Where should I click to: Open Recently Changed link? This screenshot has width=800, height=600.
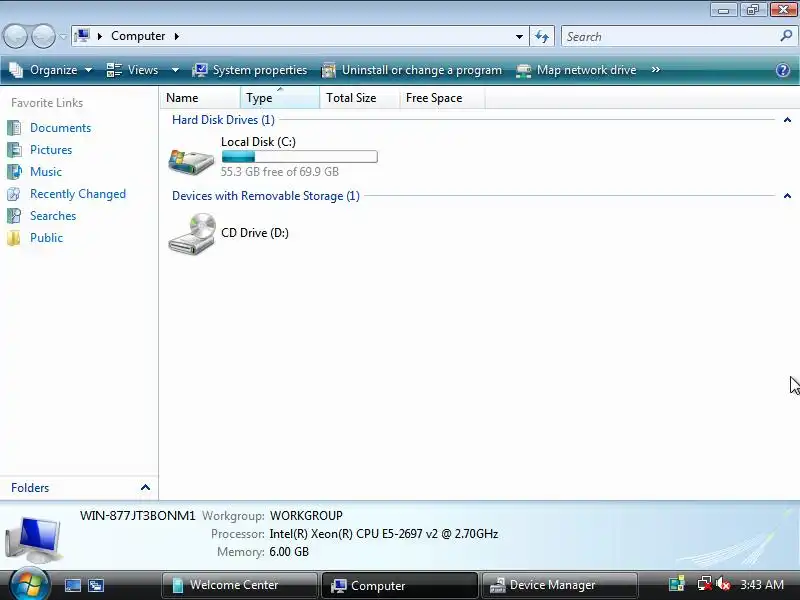[x=78, y=194]
